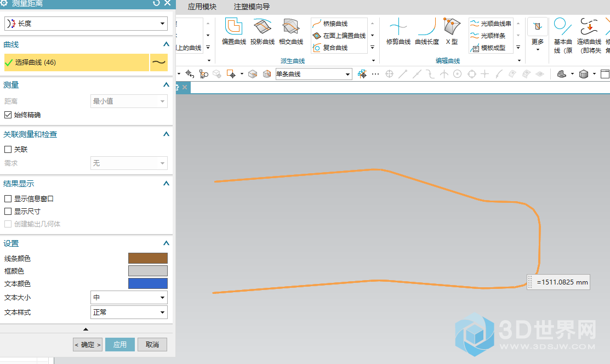The height and width of the screenshot is (364, 610).
Task: Open the 单条曲线 curve rule dropdown
Action: 314,74
